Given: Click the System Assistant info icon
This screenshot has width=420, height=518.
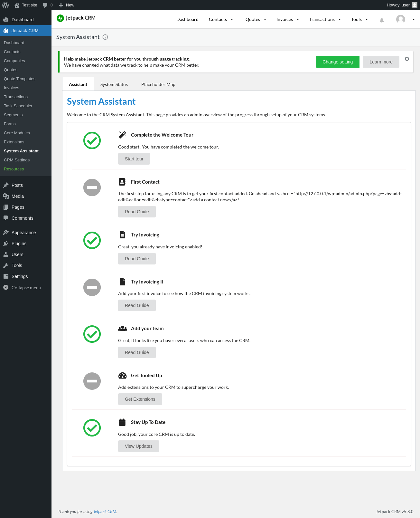Looking at the screenshot, I should click(105, 37).
